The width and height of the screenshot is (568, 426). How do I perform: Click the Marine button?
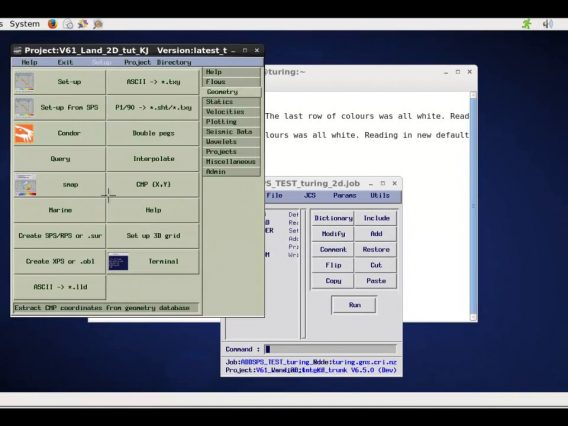tap(59, 210)
